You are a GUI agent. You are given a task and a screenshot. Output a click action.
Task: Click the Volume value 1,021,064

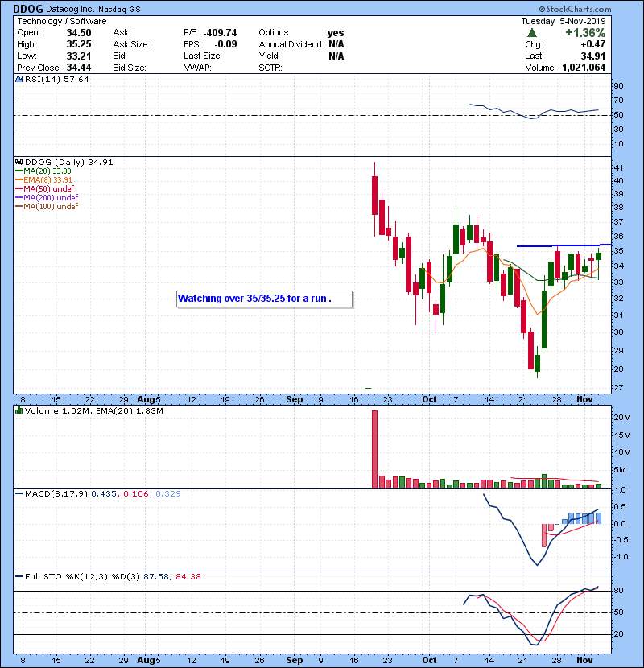click(x=584, y=68)
